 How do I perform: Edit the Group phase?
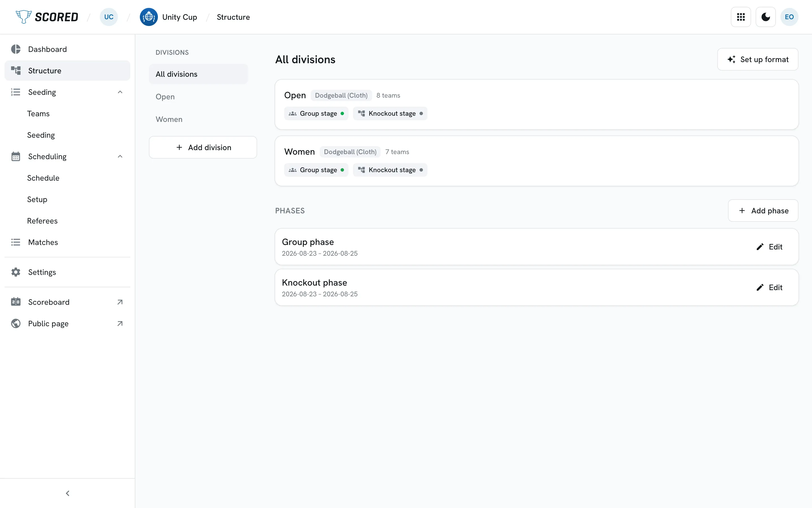769,247
